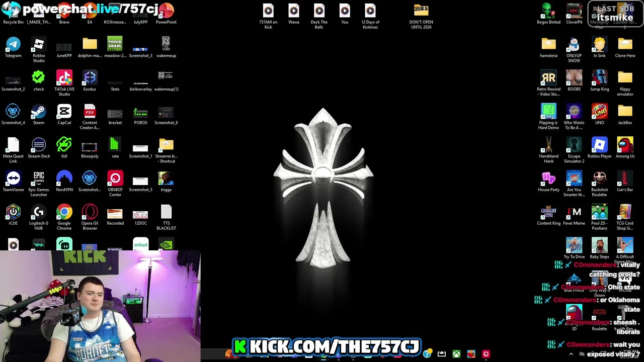Screen dimensions: 644x362
Task: Open the JackBox folder
Action: (x=625, y=114)
